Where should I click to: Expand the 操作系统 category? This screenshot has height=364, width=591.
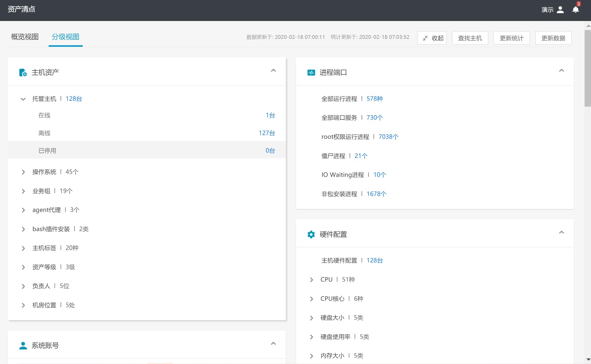pyautogui.click(x=23, y=172)
